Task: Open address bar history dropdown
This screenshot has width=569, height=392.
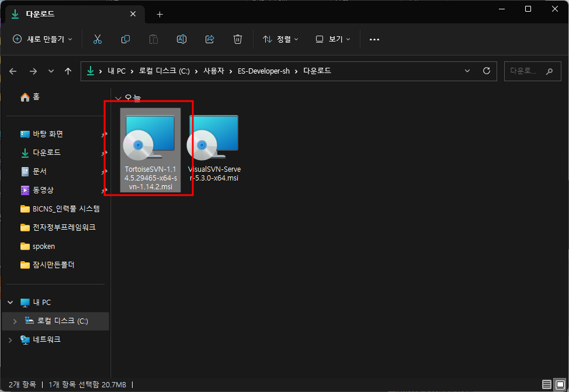Action: coord(467,71)
